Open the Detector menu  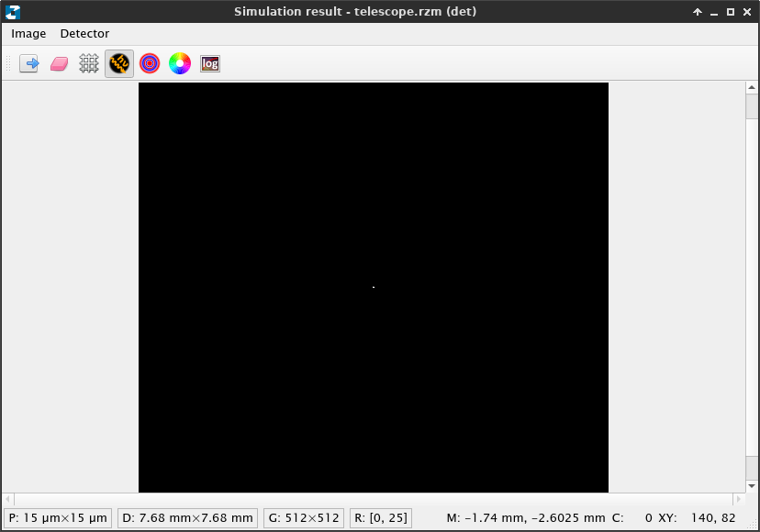tap(84, 33)
